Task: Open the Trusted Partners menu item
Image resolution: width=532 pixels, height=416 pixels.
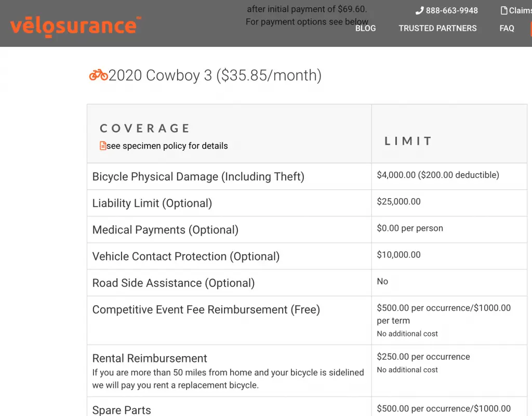Action: coord(437,28)
